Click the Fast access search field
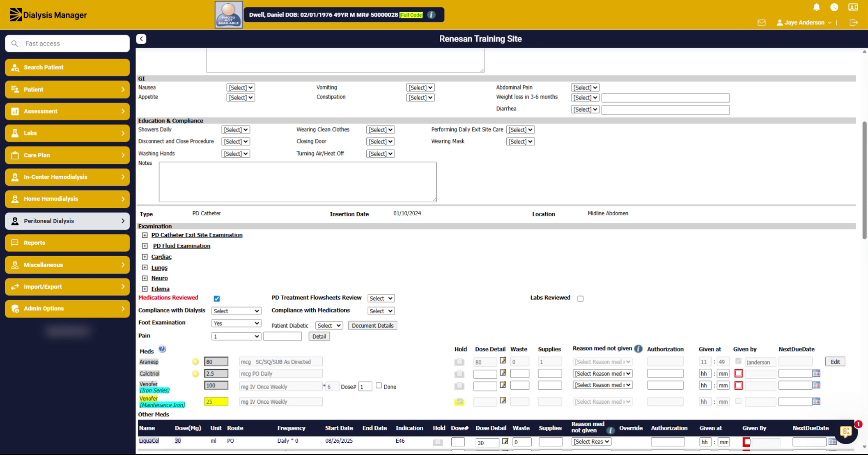Screen dimensions: 868x455 67,43
